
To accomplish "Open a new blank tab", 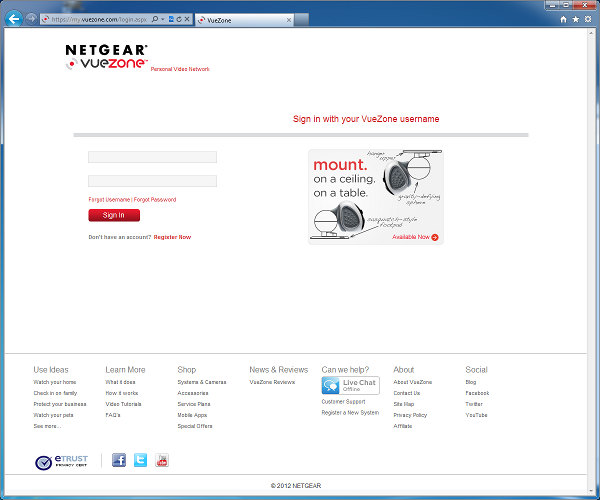I will 302,20.
